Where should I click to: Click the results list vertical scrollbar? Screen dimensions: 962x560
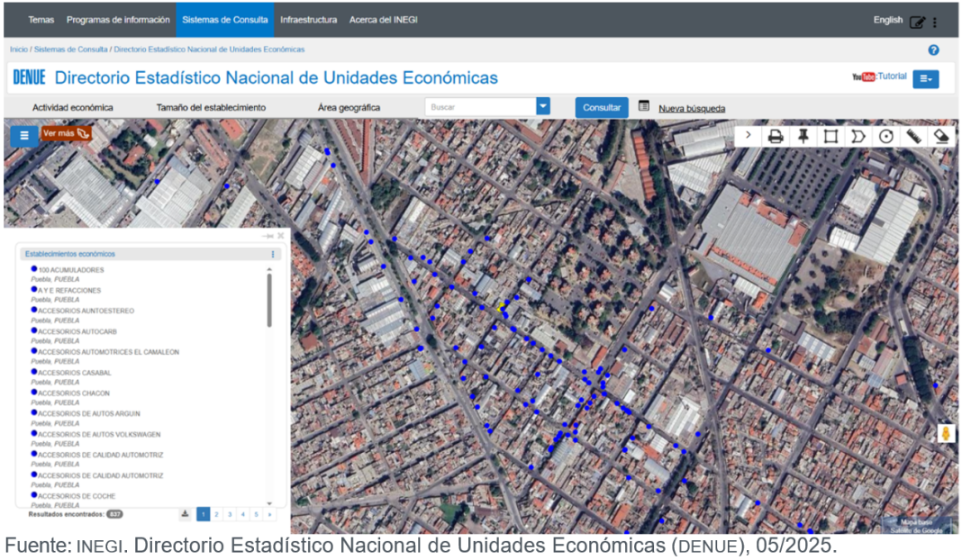point(269,302)
